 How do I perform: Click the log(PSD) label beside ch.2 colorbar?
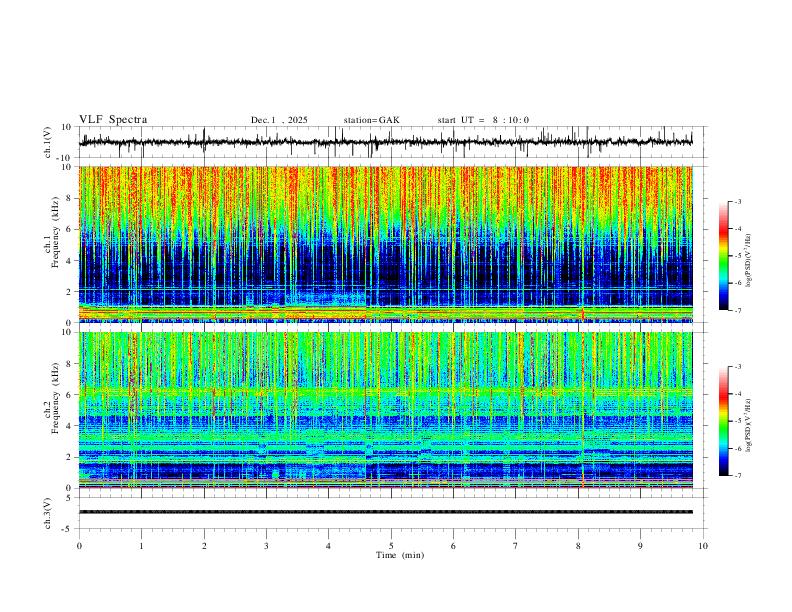tap(749, 424)
